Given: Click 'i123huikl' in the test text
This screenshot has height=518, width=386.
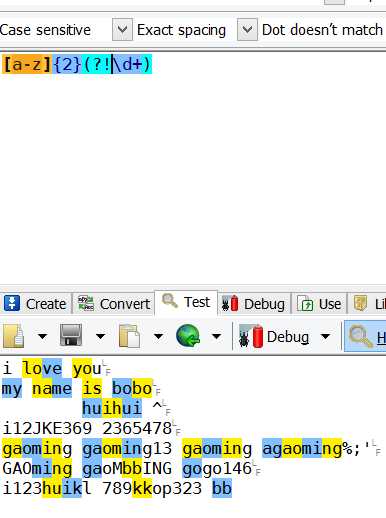Looking at the screenshot, I should (x=47, y=488).
